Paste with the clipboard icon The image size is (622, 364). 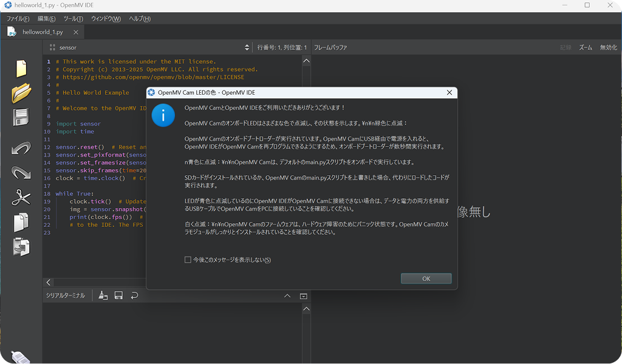[x=21, y=247]
